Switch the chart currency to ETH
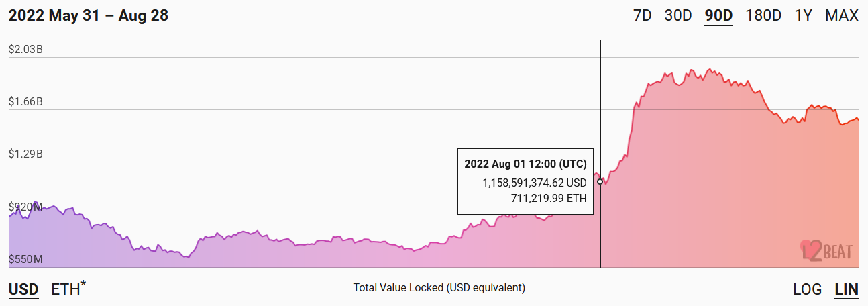The width and height of the screenshot is (868, 306). point(67,289)
